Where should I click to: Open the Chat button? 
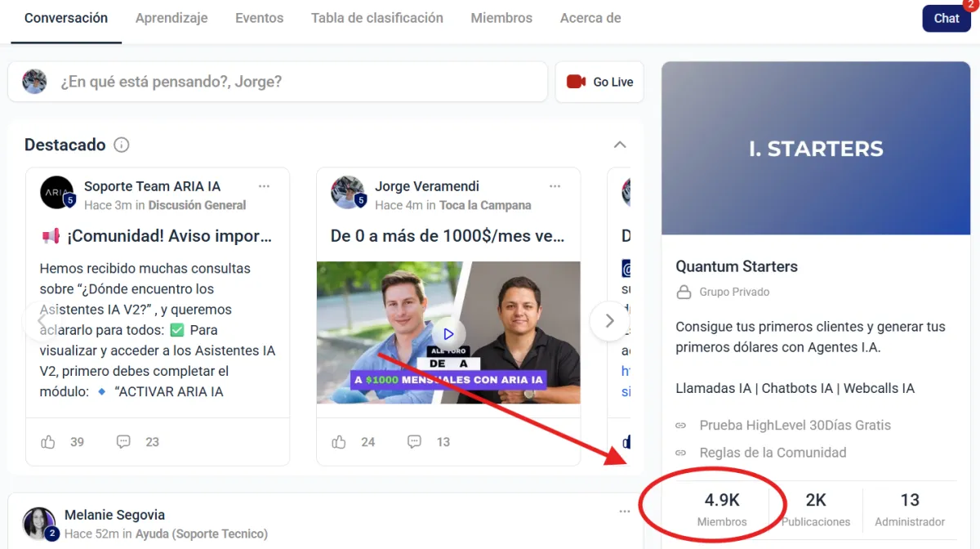(947, 18)
